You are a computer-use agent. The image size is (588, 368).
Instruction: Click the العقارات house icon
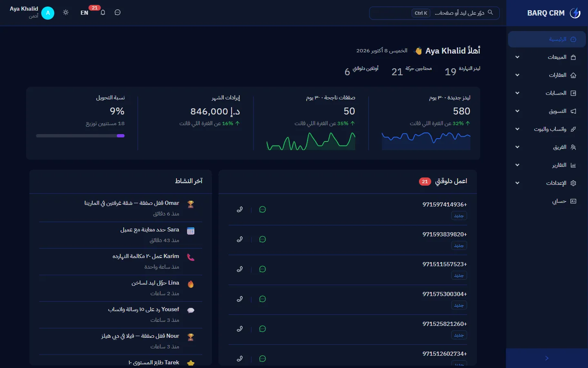tap(573, 75)
